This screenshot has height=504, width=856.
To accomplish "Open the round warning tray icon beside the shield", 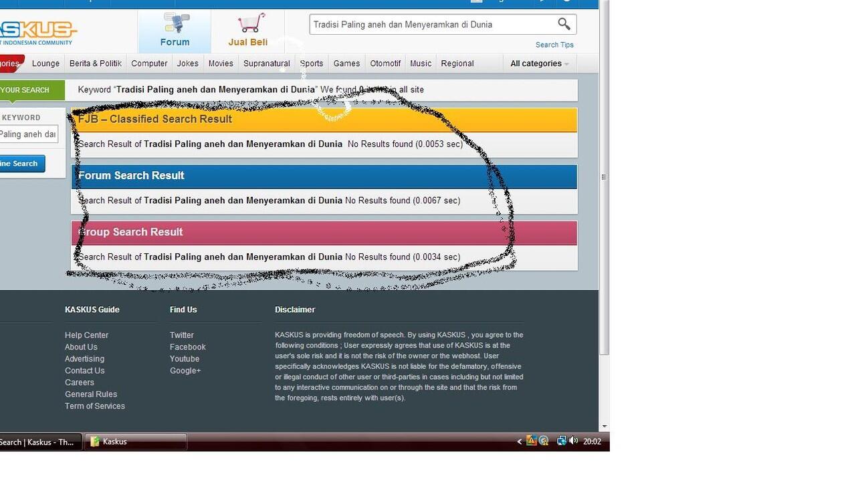I will 544,441.
